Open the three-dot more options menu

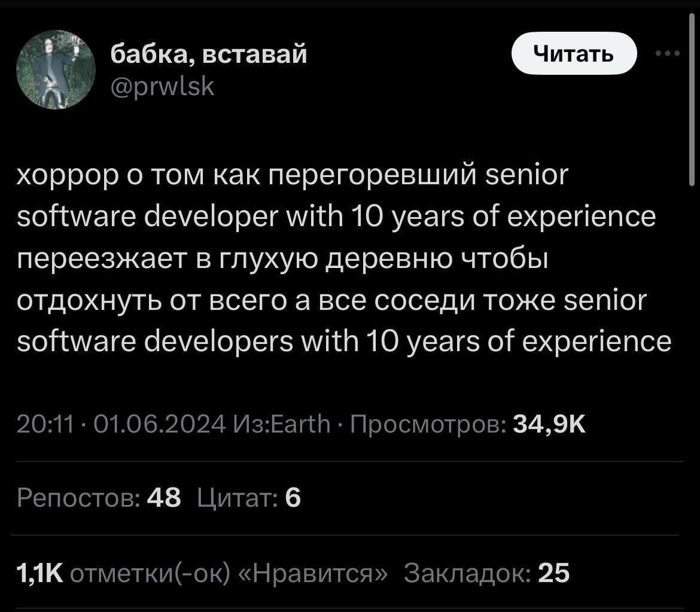tap(667, 54)
